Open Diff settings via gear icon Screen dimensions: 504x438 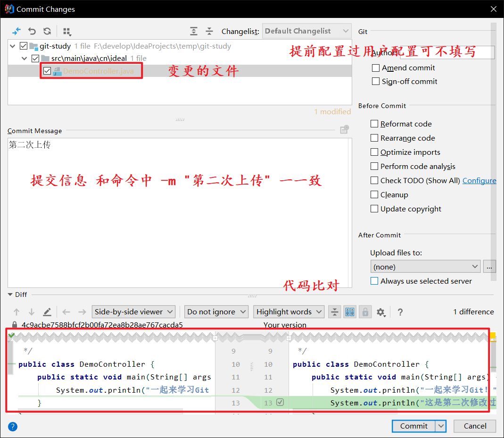[380, 312]
